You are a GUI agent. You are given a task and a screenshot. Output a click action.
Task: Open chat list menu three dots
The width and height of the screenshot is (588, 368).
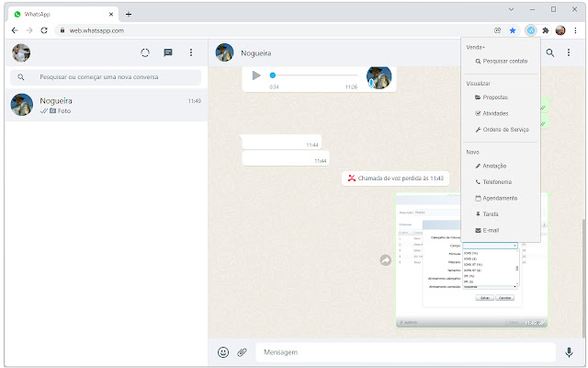(x=191, y=52)
